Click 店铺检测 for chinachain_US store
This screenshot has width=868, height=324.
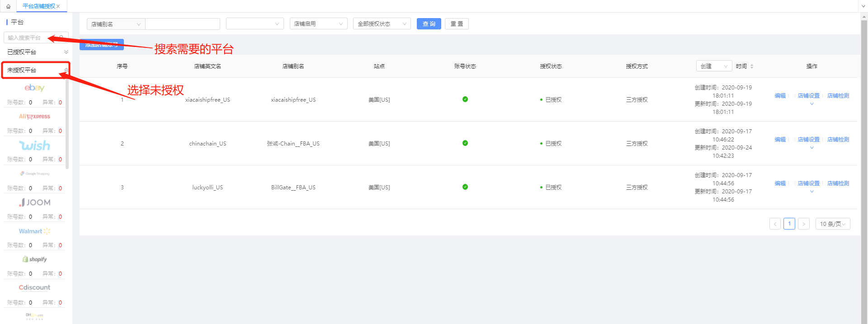[x=838, y=140]
